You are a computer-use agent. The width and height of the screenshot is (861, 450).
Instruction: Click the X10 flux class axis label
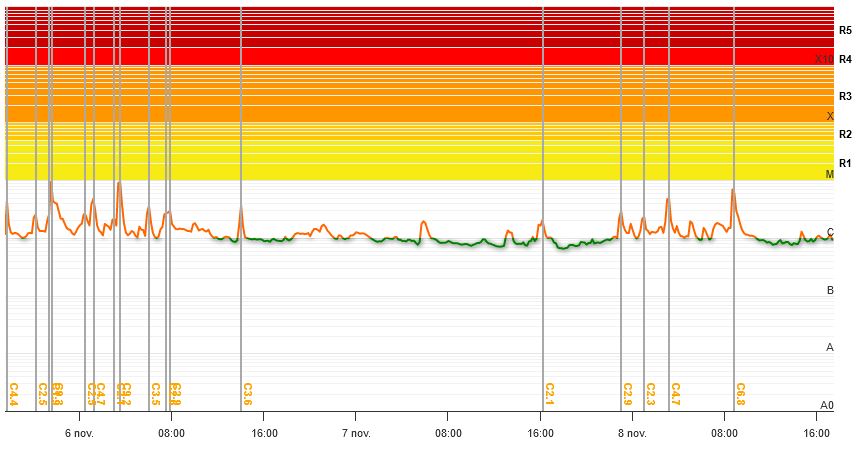click(823, 60)
